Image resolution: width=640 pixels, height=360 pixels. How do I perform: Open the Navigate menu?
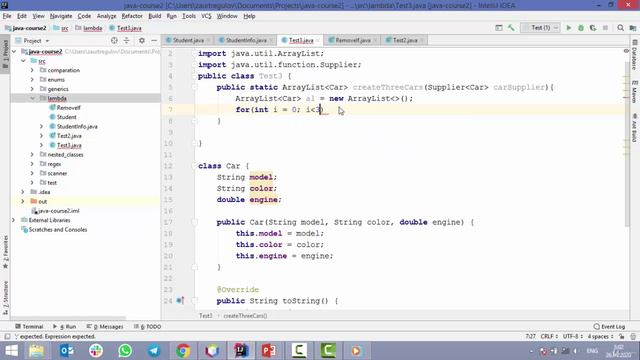61,16
